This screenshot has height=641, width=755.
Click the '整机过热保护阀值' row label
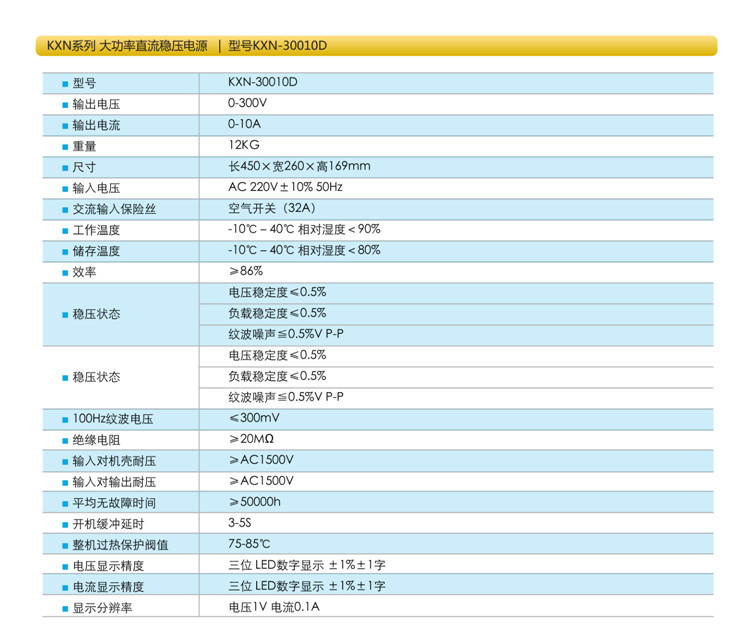(x=120, y=545)
